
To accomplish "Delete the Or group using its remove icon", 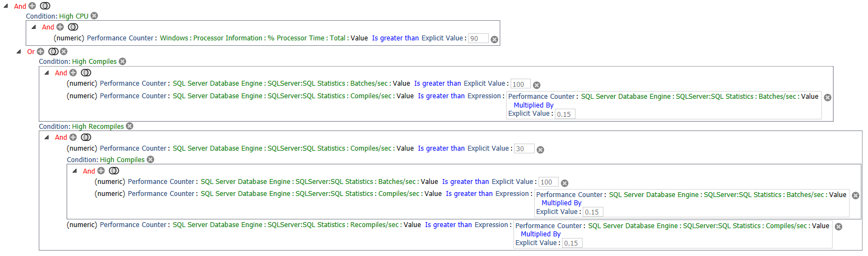I will 64,51.
